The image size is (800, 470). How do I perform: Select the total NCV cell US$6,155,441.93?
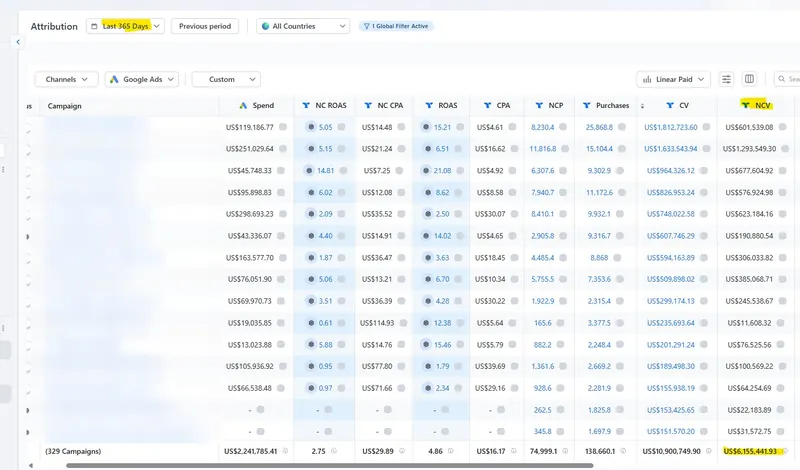tap(750, 451)
